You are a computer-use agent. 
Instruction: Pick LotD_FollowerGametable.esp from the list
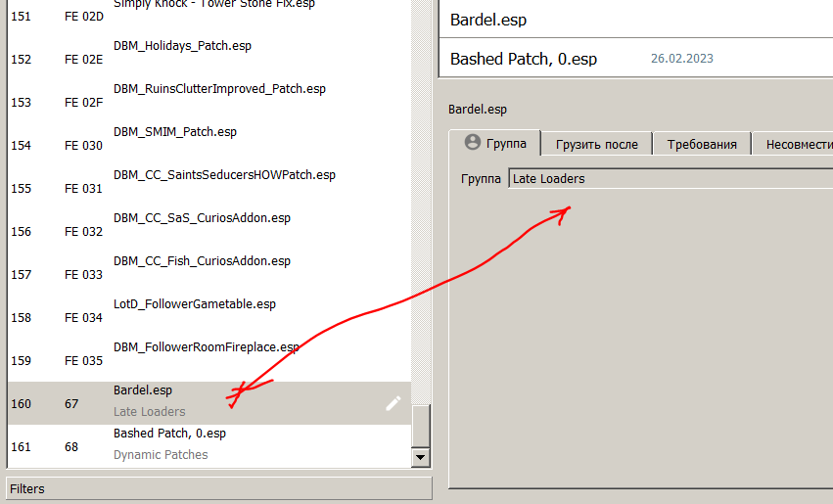pyautogui.click(x=195, y=304)
